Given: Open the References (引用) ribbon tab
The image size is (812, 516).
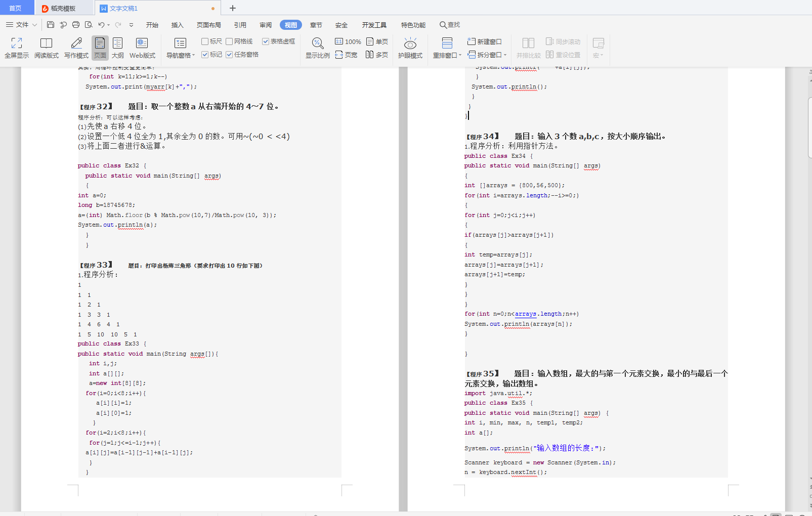Looking at the screenshot, I should click(x=240, y=25).
